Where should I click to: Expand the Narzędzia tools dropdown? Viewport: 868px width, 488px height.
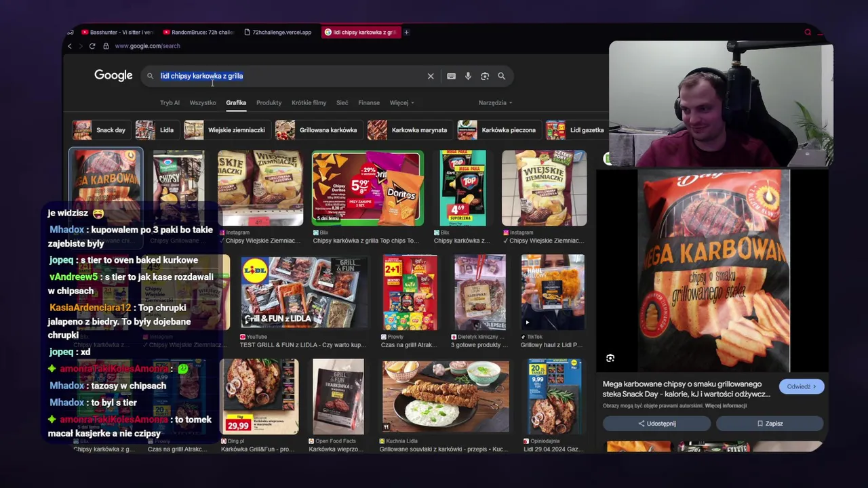coord(495,103)
